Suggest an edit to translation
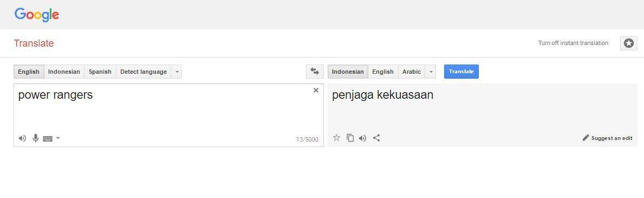The height and width of the screenshot is (198, 644). (x=608, y=138)
